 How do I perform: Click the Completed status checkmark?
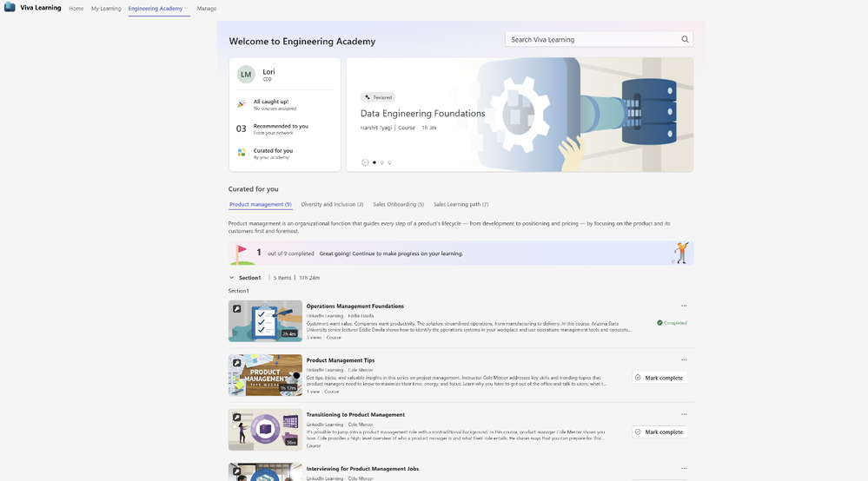pos(659,323)
